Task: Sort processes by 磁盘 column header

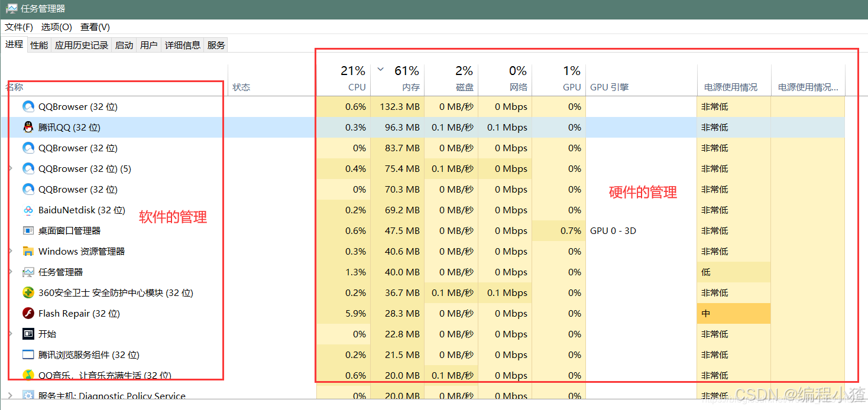Action: (x=451, y=80)
